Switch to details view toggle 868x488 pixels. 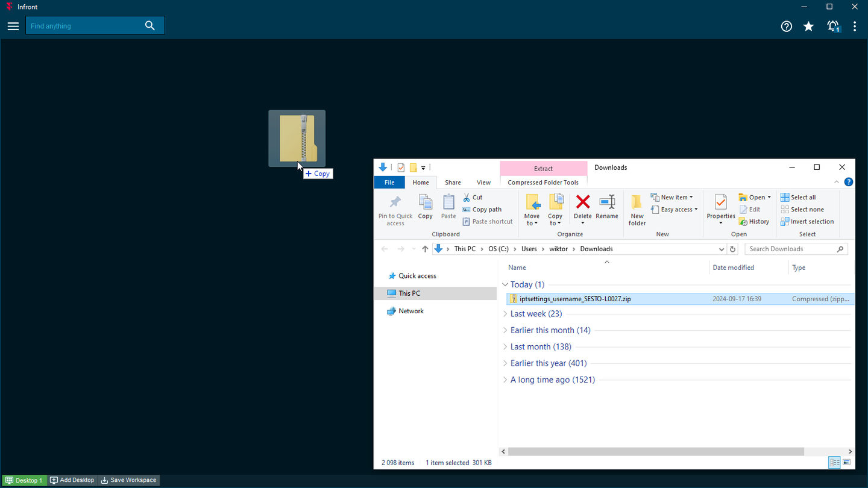click(x=834, y=463)
